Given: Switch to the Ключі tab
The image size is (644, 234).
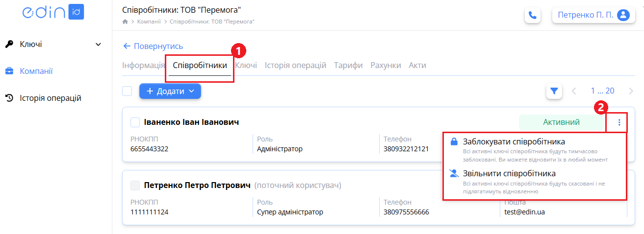Looking at the screenshot, I should 246,65.
